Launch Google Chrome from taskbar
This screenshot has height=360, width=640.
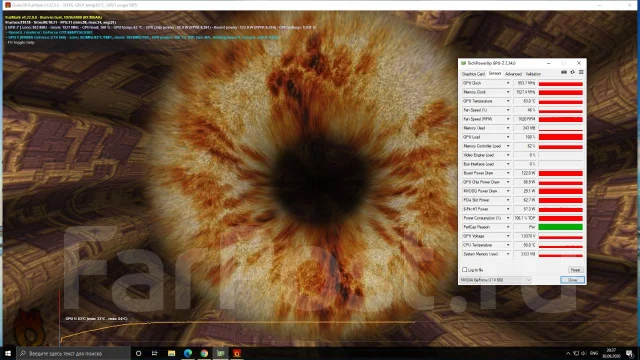point(204,353)
